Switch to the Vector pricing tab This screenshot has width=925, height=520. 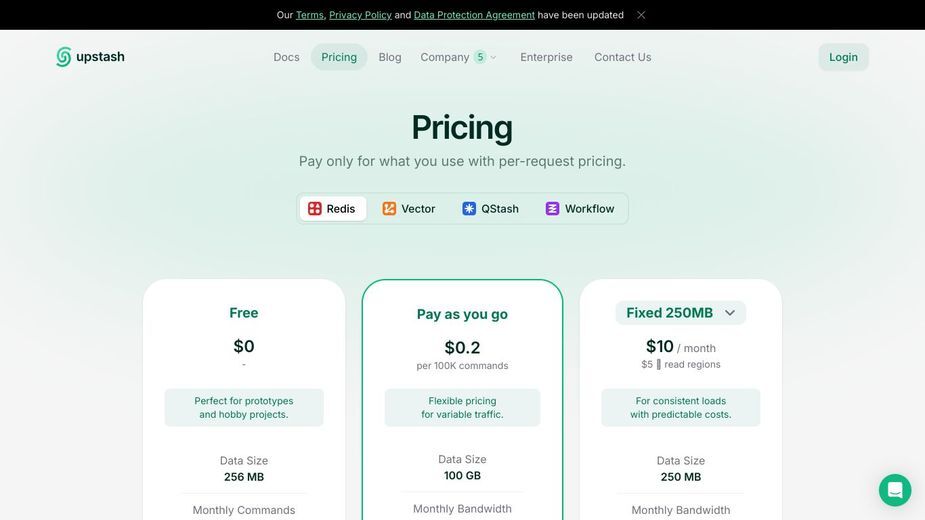coord(409,208)
